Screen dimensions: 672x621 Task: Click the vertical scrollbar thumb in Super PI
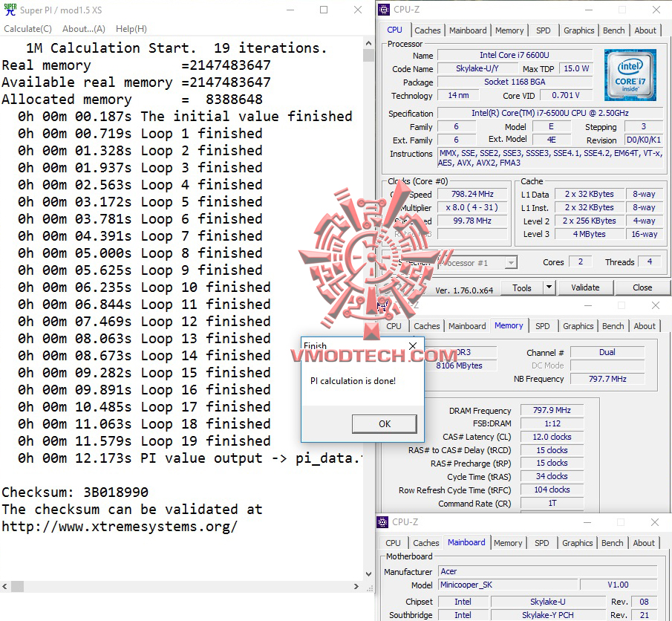pos(368,55)
